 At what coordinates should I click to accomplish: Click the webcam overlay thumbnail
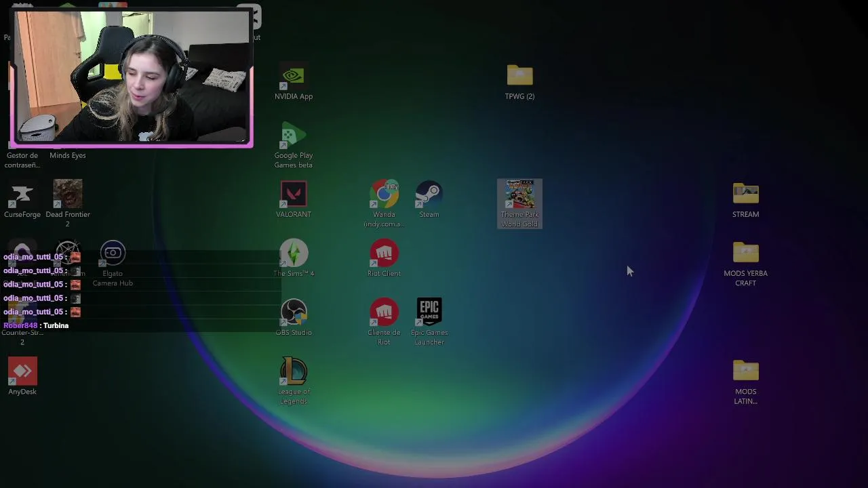pyautogui.click(x=132, y=78)
